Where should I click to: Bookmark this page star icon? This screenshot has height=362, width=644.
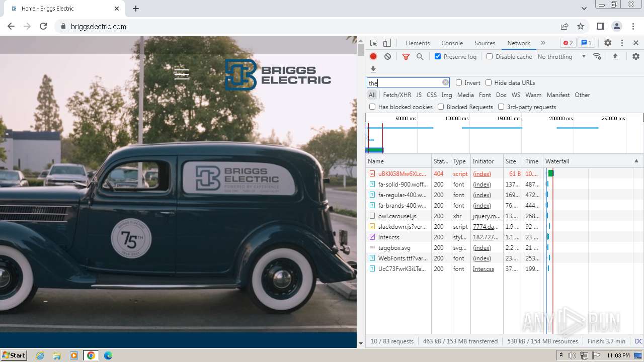(581, 26)
